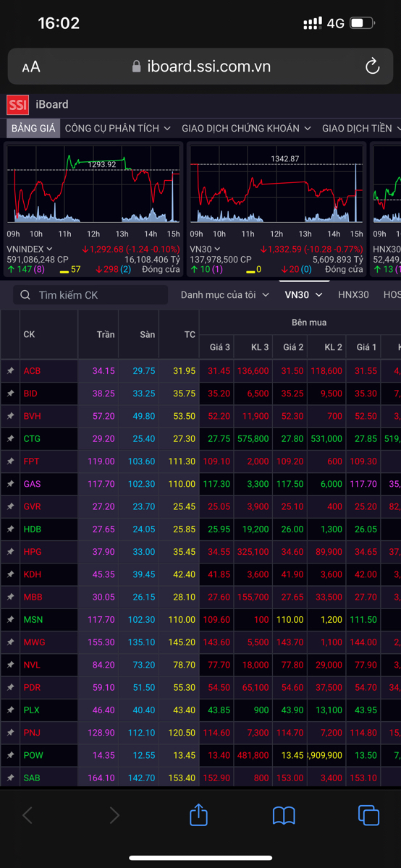Open the Danh mục của tôi dropdown

coord(224,294)
